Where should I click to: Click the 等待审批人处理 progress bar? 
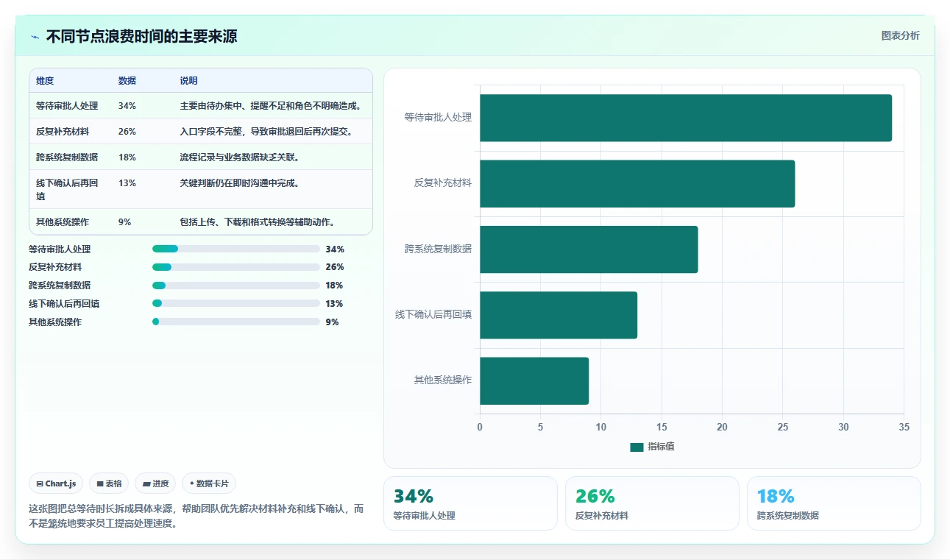pos(235,249)
